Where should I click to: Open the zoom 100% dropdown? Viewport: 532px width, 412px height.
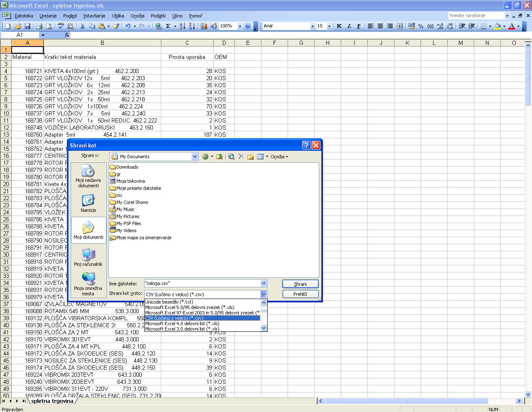(240, 26)
